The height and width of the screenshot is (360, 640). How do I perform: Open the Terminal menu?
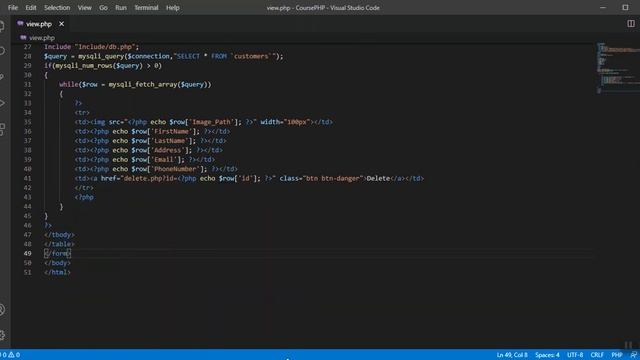pos(146,8)
